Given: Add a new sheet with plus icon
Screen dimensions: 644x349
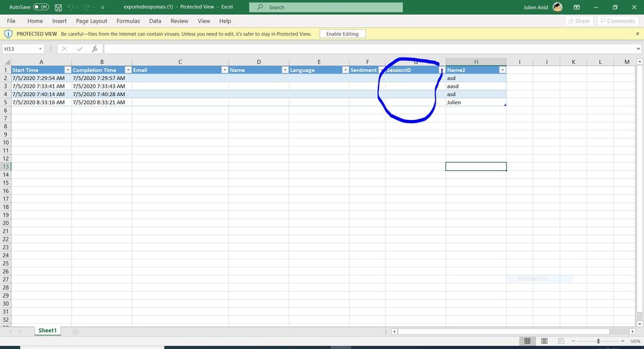Looking at the screenshot, I should point(75,332).
